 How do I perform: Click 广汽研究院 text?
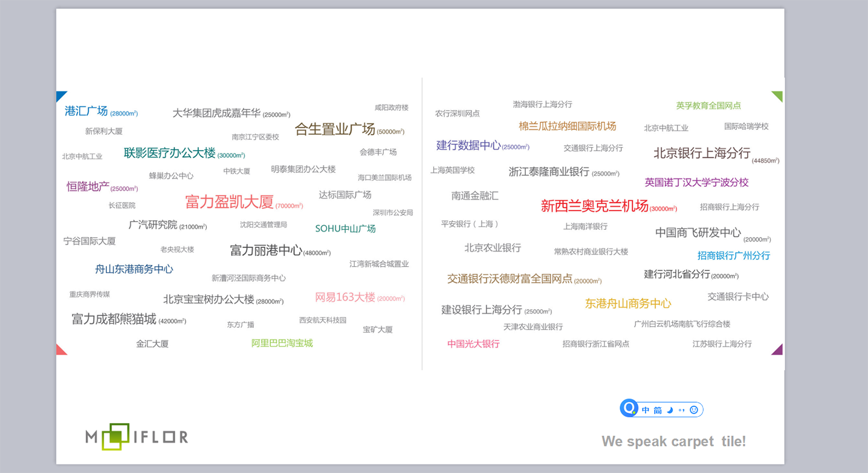coord(153,225)
